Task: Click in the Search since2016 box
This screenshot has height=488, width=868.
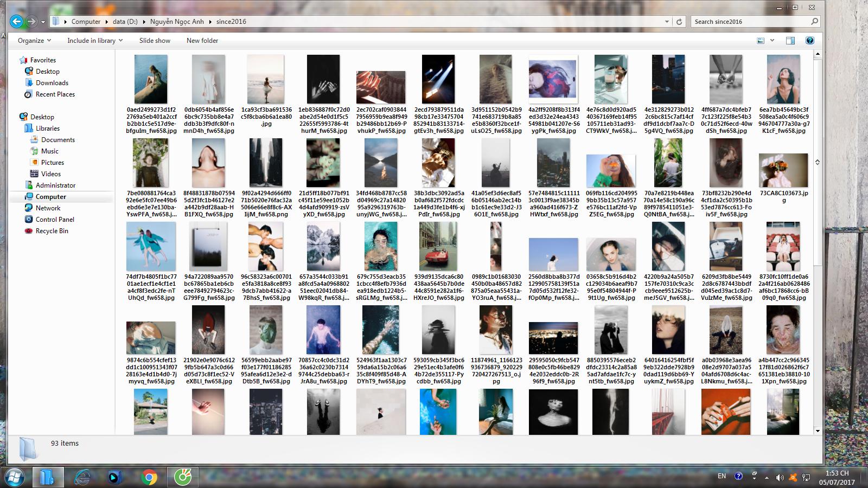Action: (x=751, y=22)
